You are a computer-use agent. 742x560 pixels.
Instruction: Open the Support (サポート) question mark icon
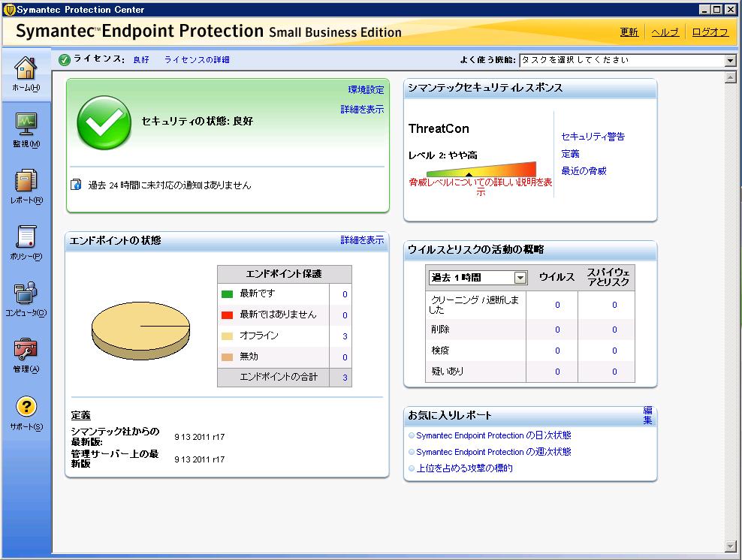[26, 406]
